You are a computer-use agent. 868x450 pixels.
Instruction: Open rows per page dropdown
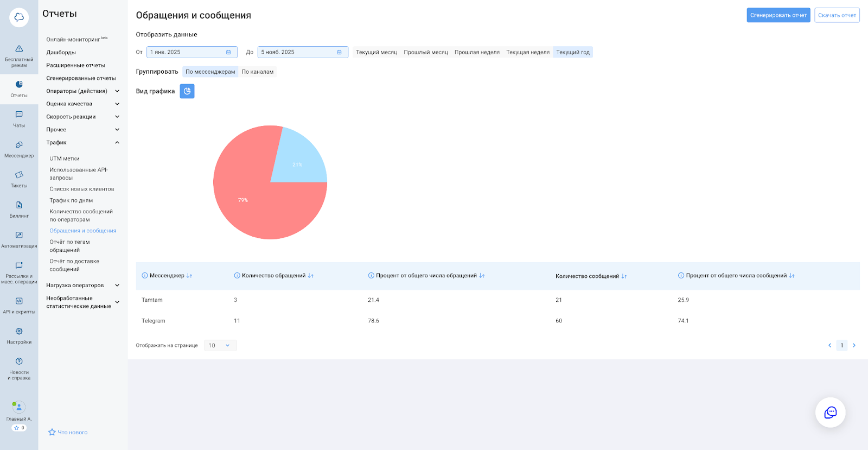tap(220, 345)
